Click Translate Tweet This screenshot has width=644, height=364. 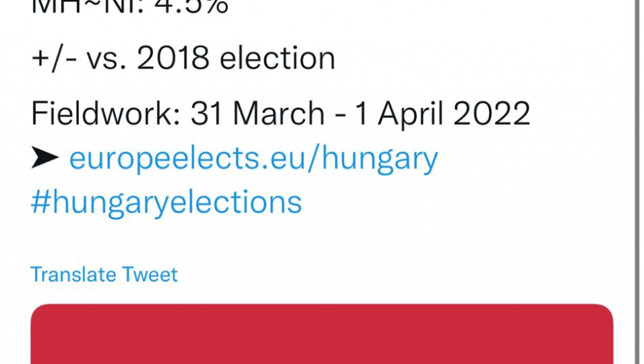[104, 275]
